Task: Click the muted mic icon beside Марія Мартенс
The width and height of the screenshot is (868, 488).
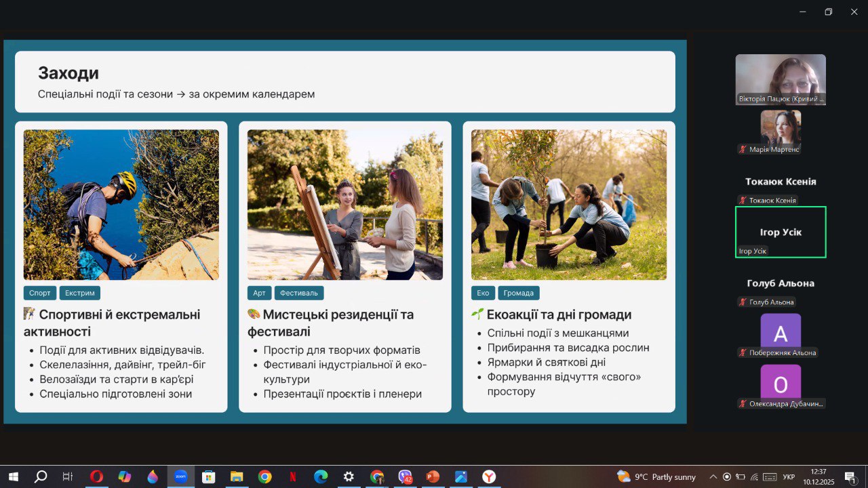Action: (743, 149)
